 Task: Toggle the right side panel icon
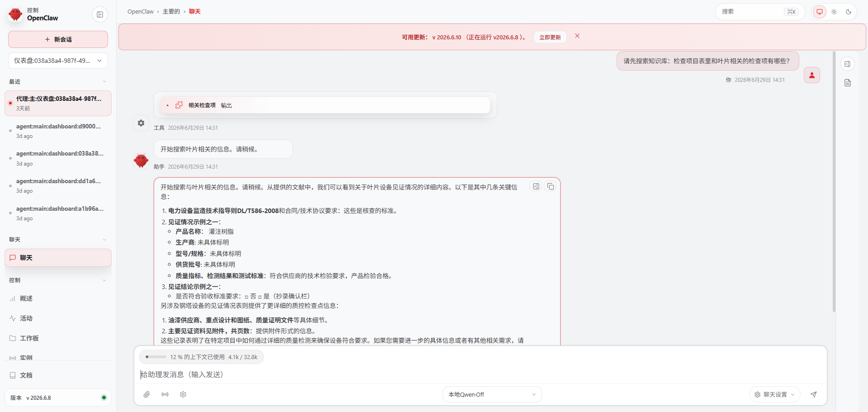(x=848, y=64)
